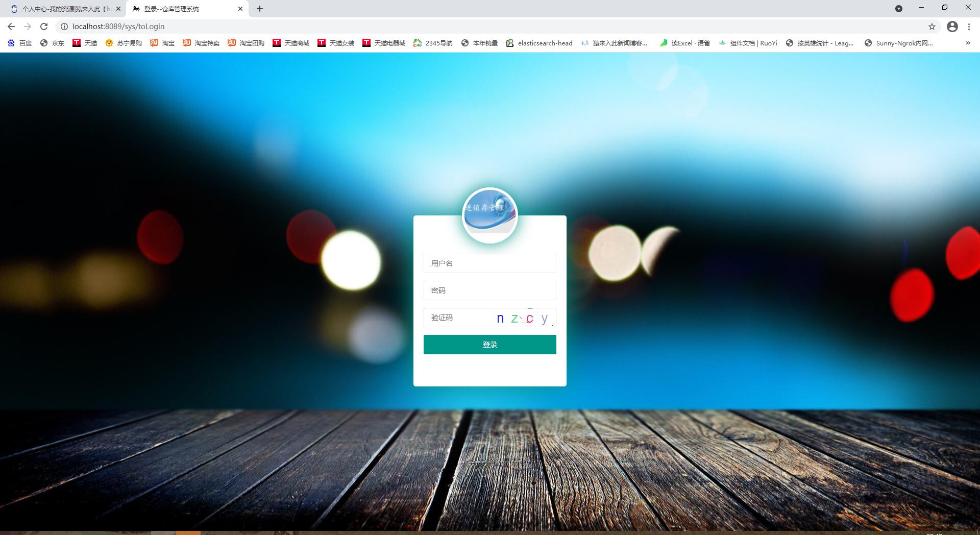Screen dimensions: 980x535
Task: Focus the 密码 password field
Action: [x=489, y=290]
